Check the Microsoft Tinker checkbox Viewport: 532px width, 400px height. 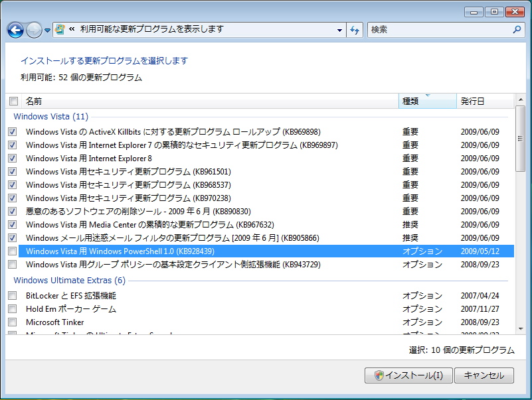[x=13, y=322]
